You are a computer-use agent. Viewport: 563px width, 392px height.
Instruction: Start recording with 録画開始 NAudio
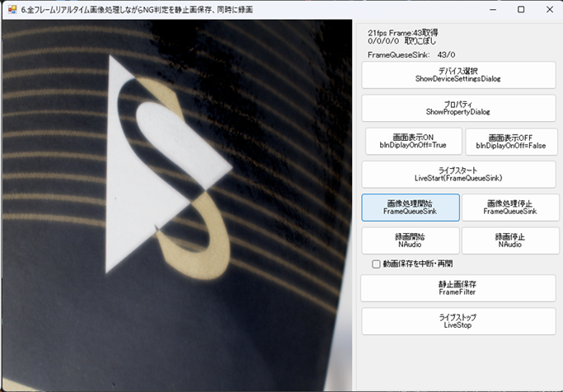[x=411, y=240]
